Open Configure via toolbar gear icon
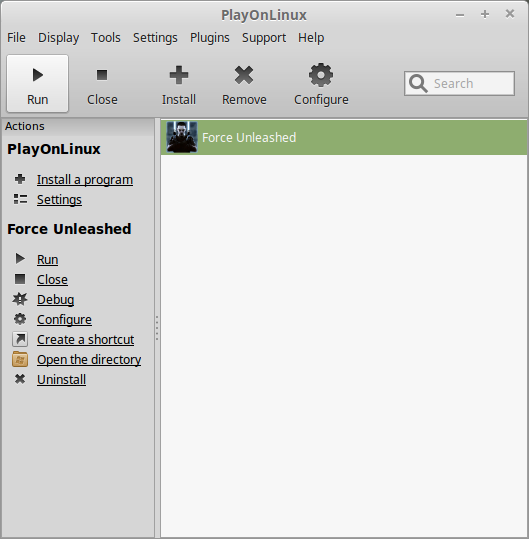The image size is (529, 539). point(321,75)
